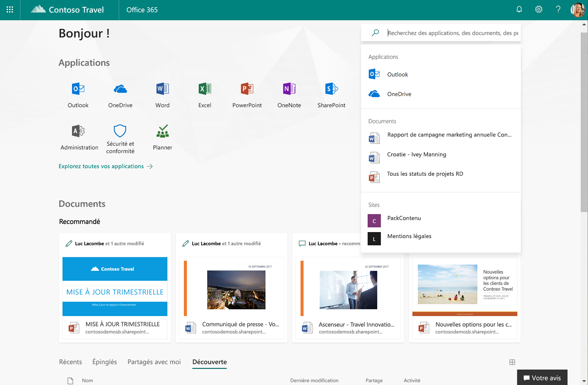Open the help question mark

pos(558,9)
